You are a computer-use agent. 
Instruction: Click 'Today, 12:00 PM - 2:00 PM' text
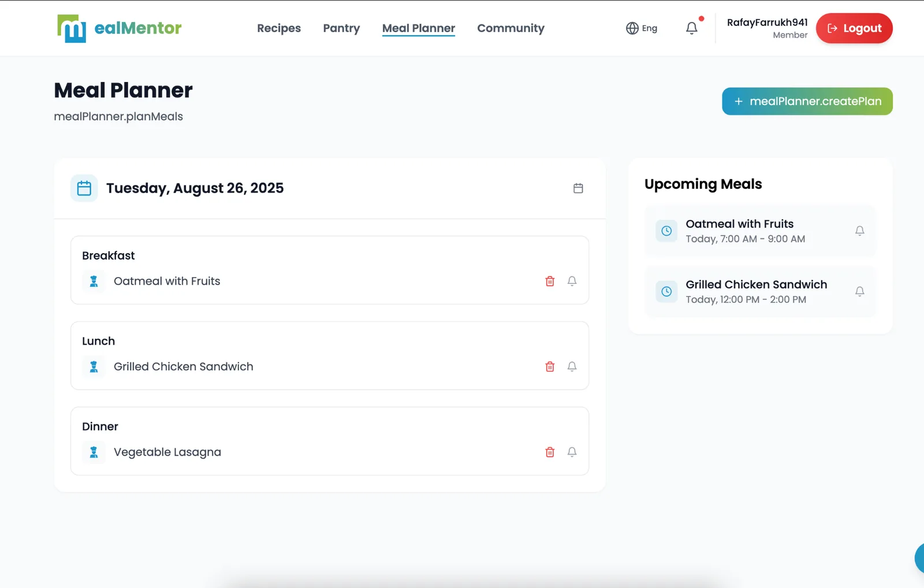click(x=746, y=299)
